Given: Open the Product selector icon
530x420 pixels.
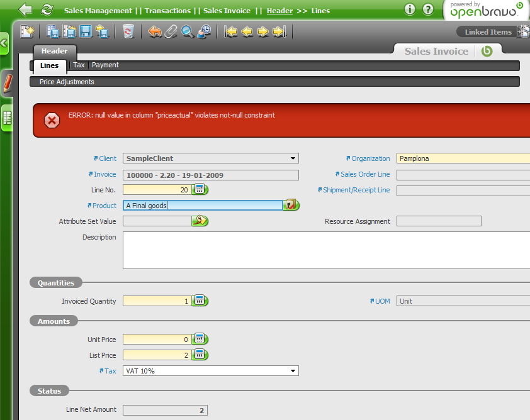Looking at the screenshot, I should [x=290, y=205].
